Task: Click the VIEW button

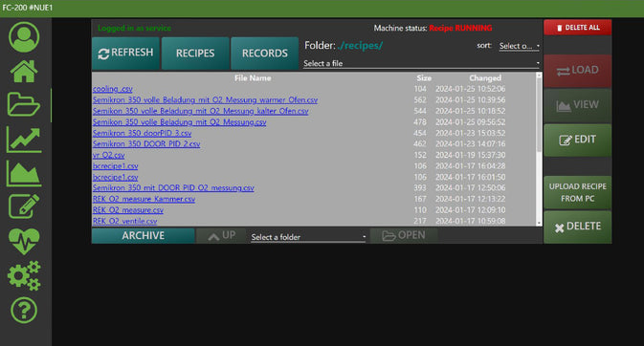Action: pyautogui.click(x=577, y=105)
